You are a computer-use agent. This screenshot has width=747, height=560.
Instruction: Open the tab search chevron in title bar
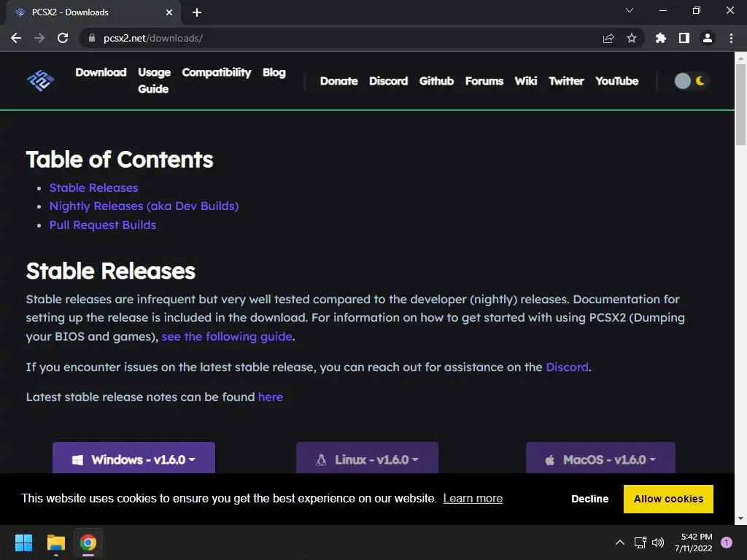(x=630, y=10)
